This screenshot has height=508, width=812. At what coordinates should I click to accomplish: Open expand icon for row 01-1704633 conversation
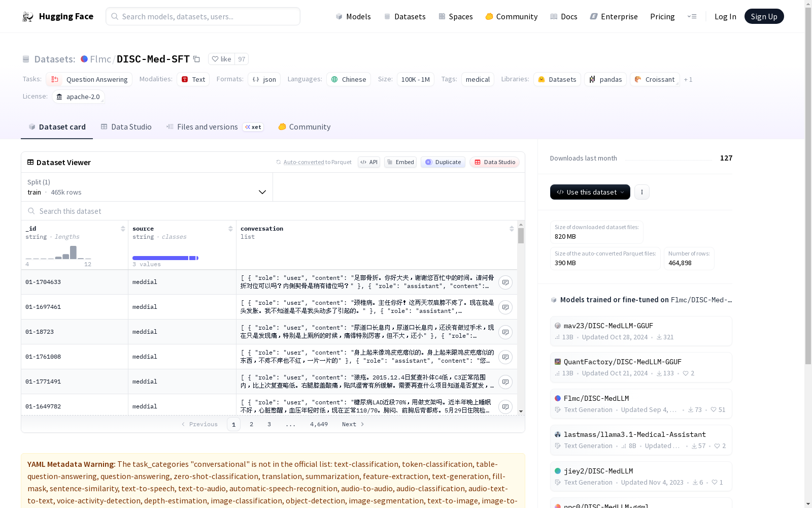tap(505, 282)
